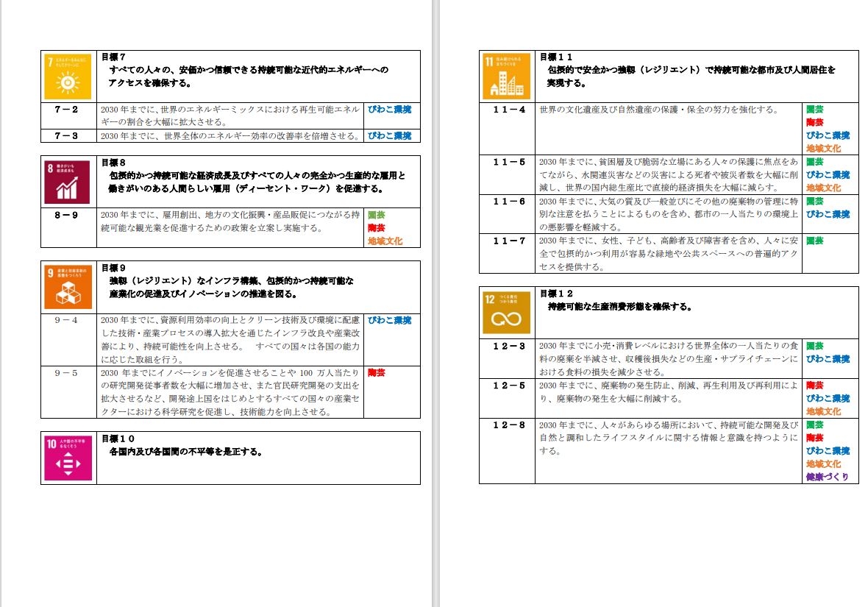Click the blue びわこ環境 label in row 9−4
868x607 pixels.
click(x=389, y=320)
